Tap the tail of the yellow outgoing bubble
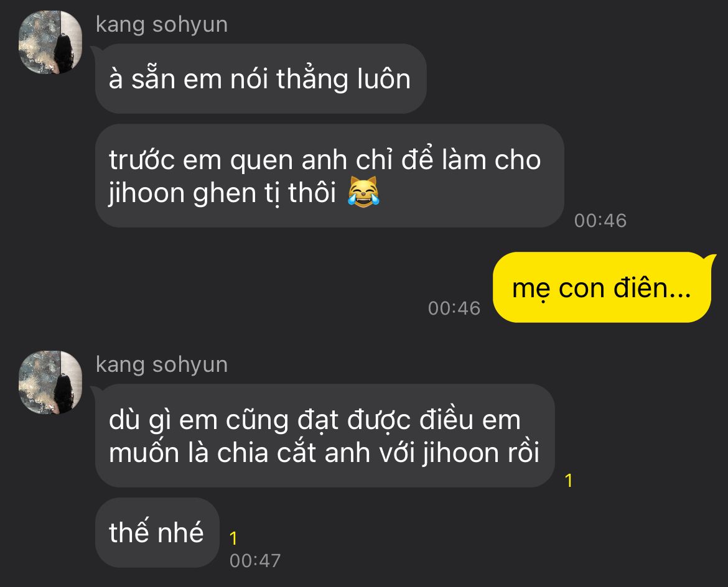 711,259
